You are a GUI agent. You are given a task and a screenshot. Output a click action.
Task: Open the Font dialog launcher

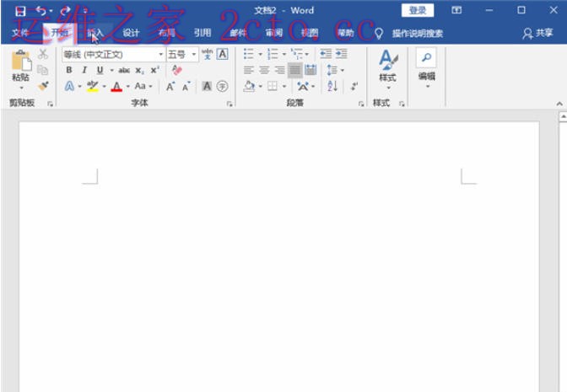click(229, 104)
